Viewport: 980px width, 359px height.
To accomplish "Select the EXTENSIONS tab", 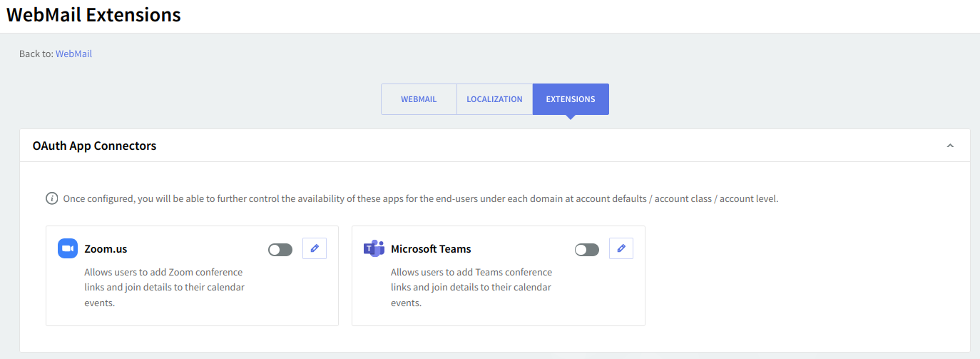I will tap(571, 99).
